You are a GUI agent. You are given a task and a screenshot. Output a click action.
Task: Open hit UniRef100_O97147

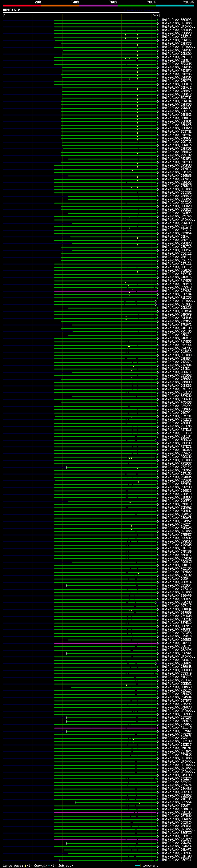[x=177, y=606]
